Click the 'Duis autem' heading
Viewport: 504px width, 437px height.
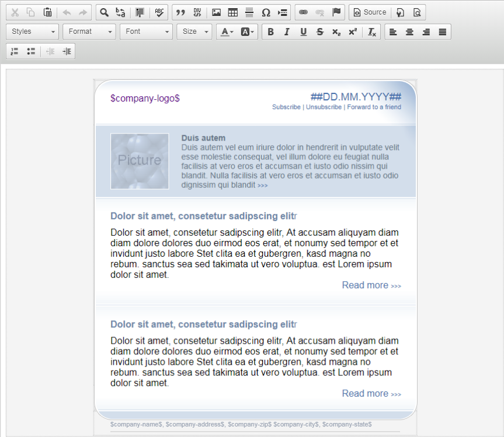pos(203,138)
